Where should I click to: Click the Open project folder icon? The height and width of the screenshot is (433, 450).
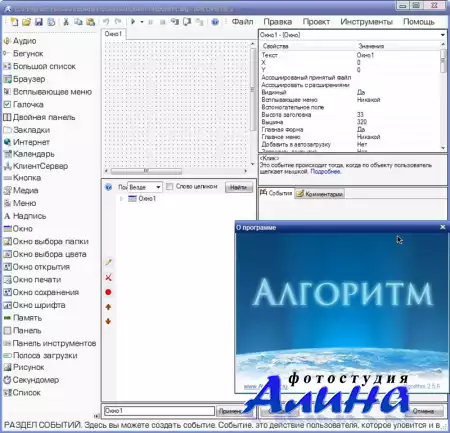pyautogui.click(x=26, y=22)
